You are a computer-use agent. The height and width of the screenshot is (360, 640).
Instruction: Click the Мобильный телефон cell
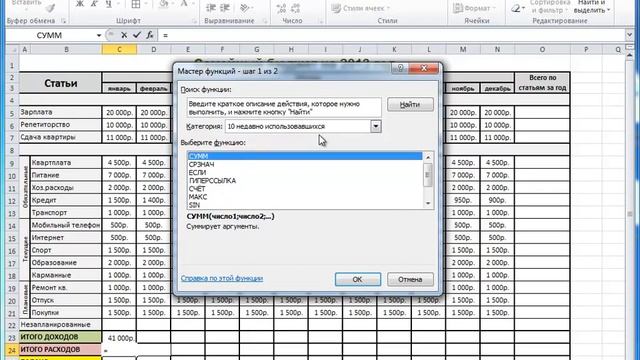(66, 225)
